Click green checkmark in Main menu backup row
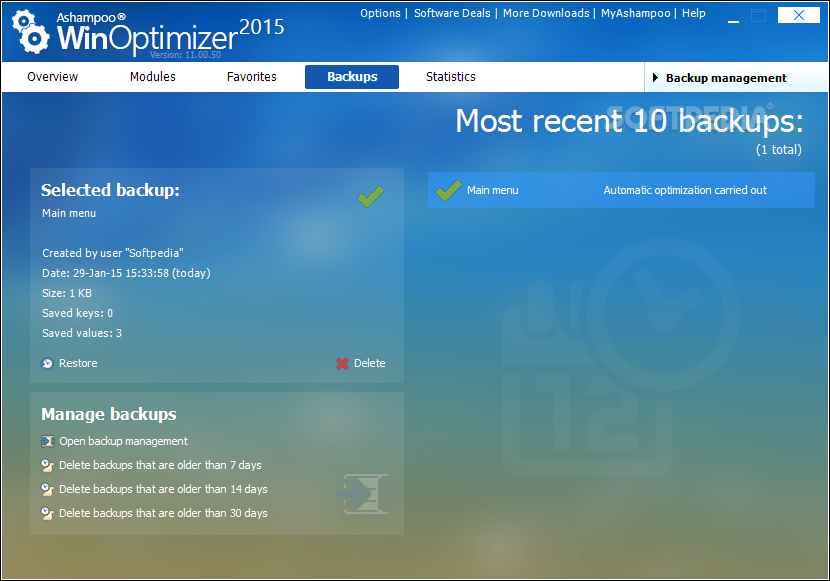 tap(448, 190)
